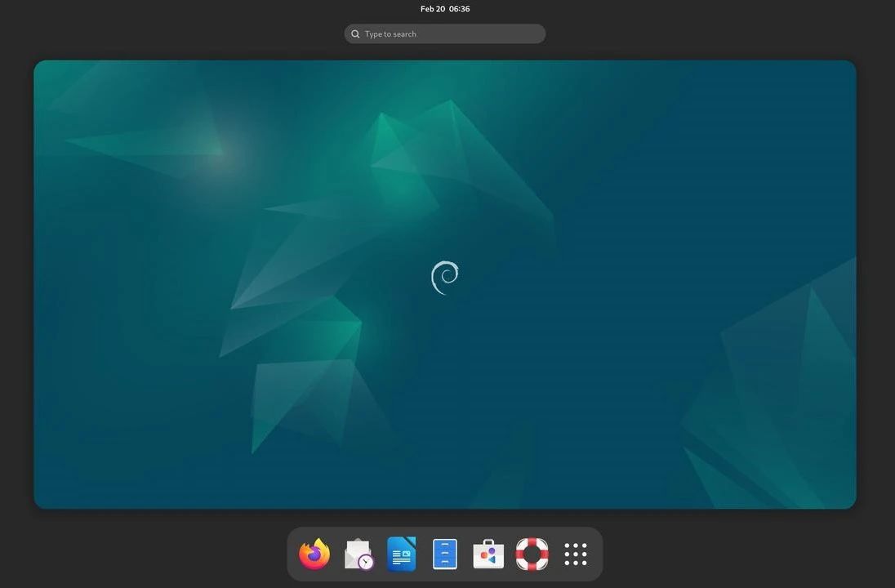Click the nine-dot grid button in dash
Viewport: 895px width, 588px height.
pyautogui.click(x=576, y=555)
